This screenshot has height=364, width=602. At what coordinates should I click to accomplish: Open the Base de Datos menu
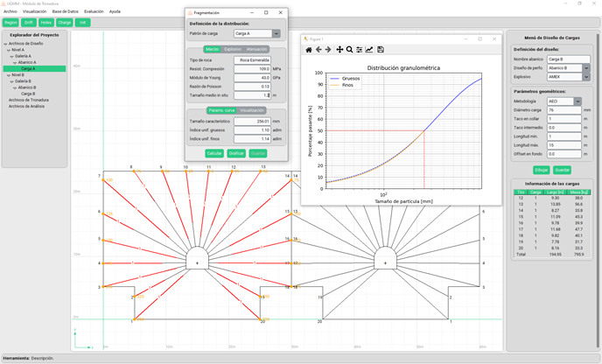click(x=66, y=11)
